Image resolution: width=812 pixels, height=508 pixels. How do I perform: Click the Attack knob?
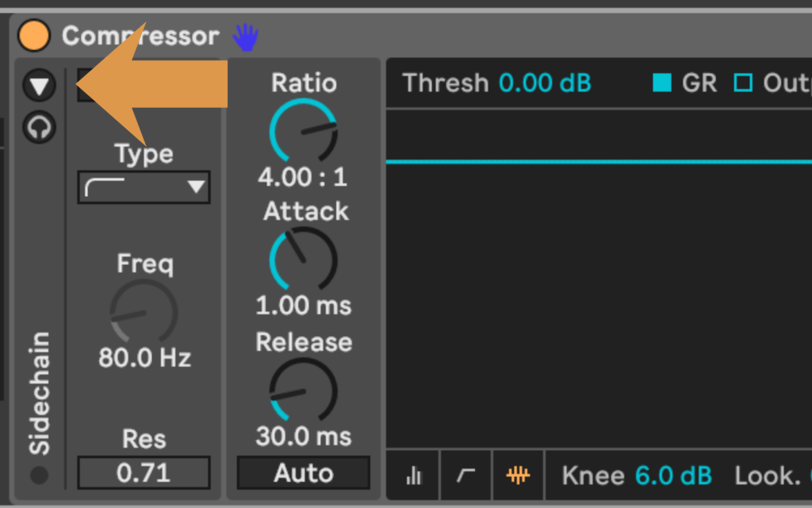click(303, 260)
